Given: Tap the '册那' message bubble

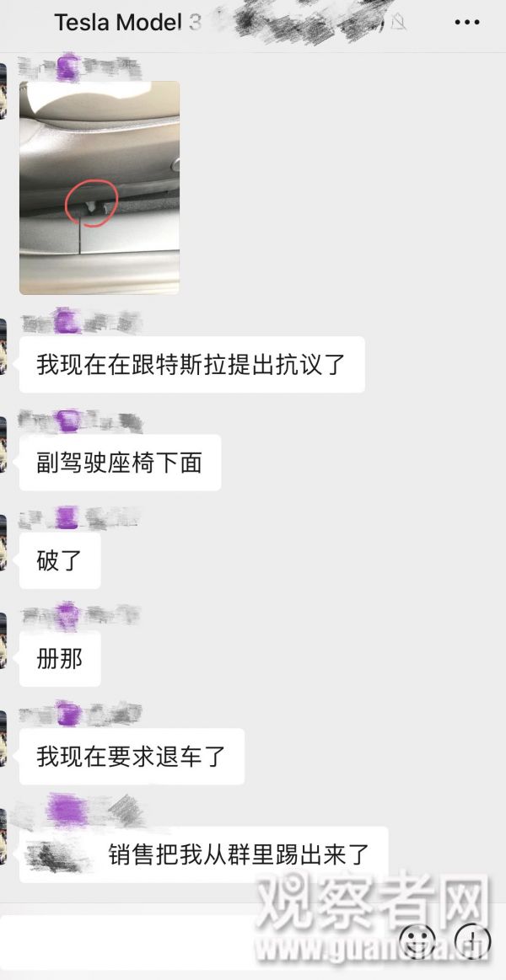Looking at the screenshot, I should click(x=60, y=659).
